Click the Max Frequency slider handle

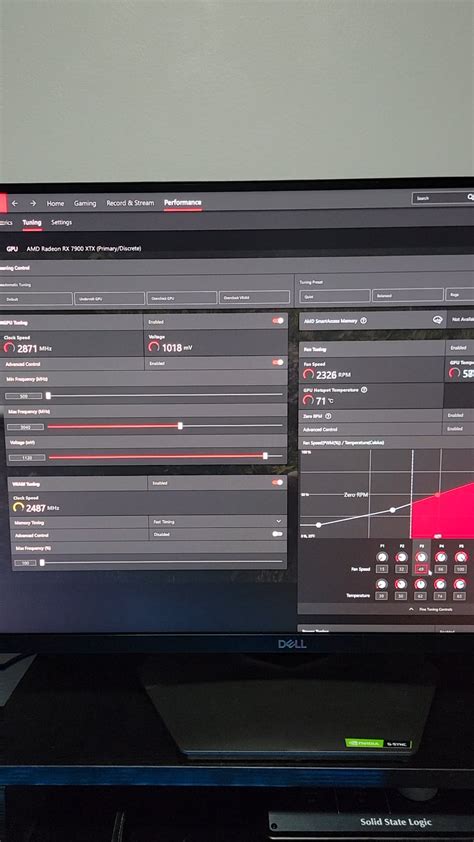point(180,426)
